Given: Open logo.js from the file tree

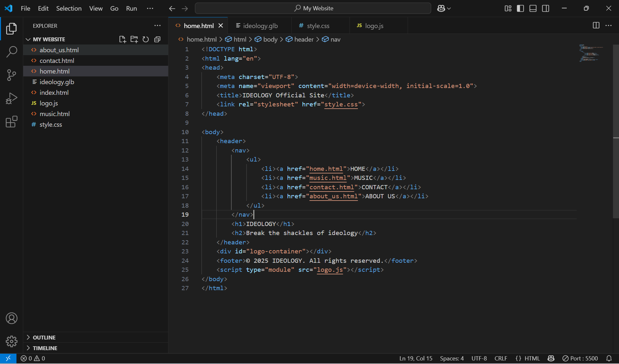Looking at the screenshot, I should [x=96, y=103].
